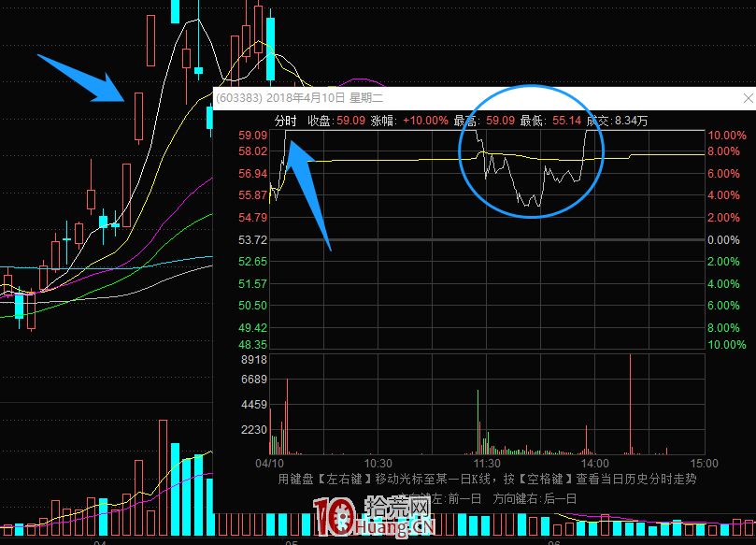Click the large blue arrow over K-line chart

(81, 77)
